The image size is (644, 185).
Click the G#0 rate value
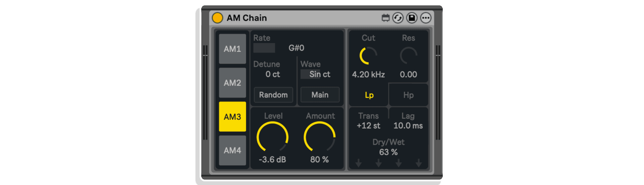coord(297,48)
